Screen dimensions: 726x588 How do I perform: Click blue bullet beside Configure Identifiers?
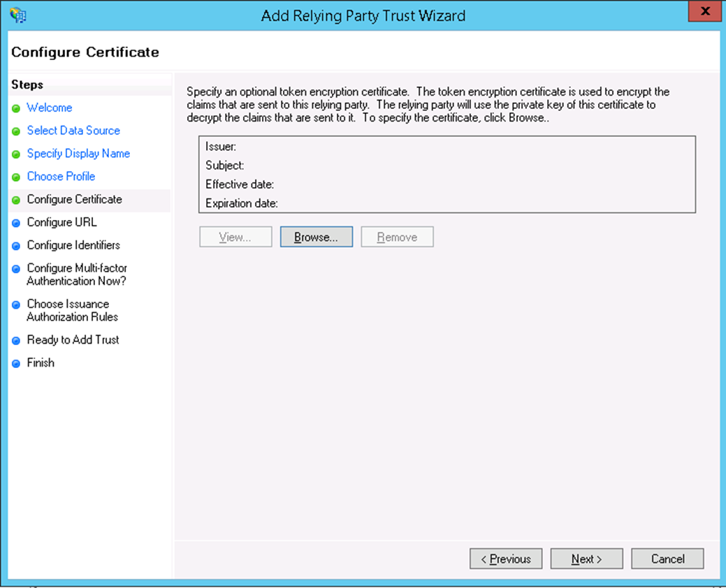coord(16,247)
